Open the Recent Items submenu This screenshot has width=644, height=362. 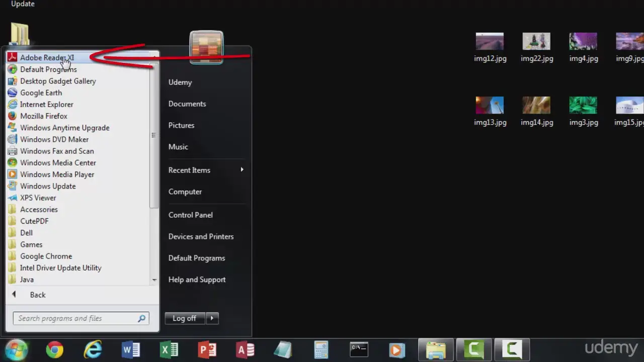[205, 170]
